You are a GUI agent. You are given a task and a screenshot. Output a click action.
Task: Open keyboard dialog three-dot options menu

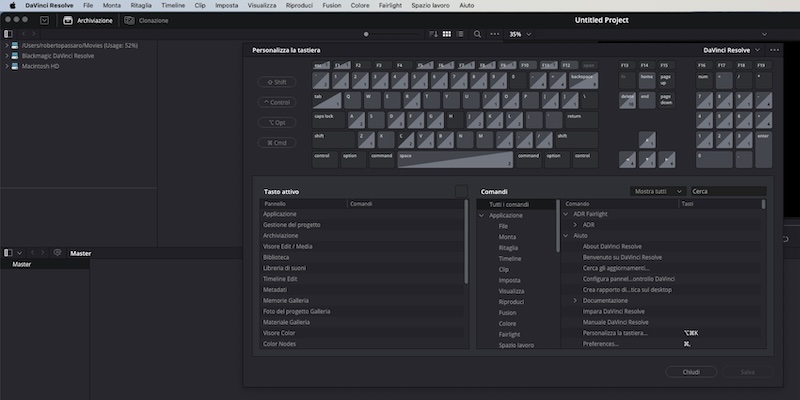[774, 50]
